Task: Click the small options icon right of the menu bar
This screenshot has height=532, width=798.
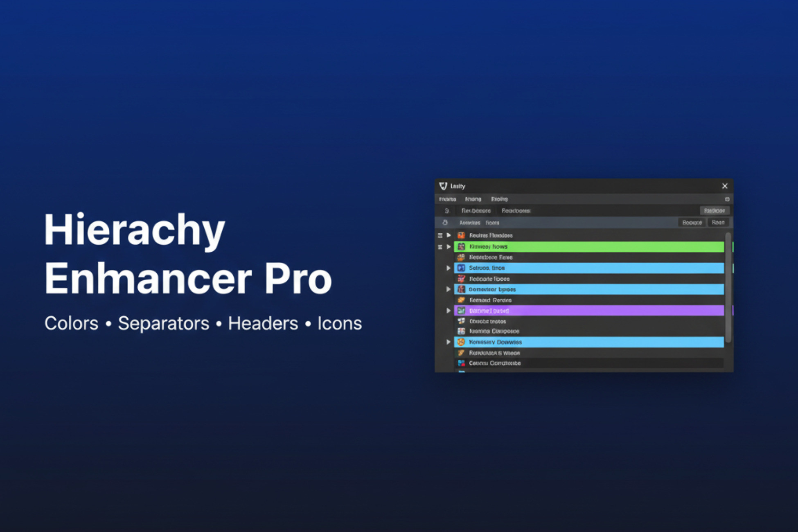Action: point(727,199)
